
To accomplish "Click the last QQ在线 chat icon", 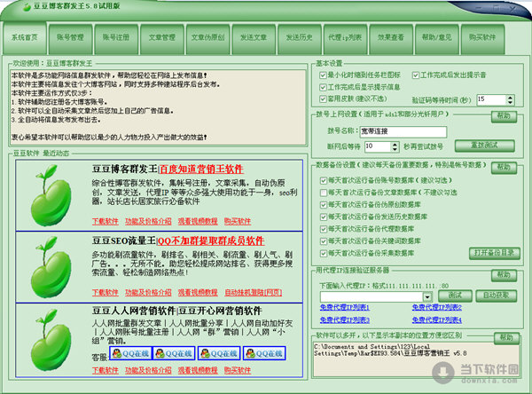I will point(265,353).
